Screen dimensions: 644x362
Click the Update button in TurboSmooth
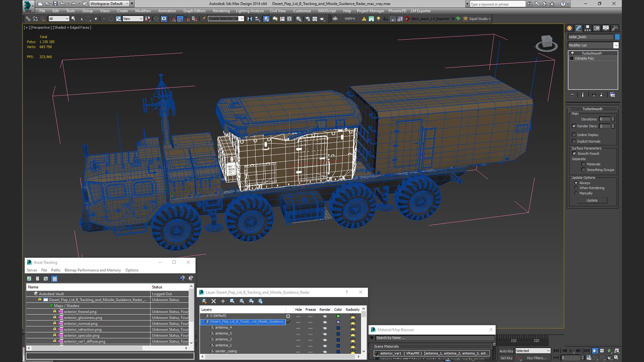[592, 200]
